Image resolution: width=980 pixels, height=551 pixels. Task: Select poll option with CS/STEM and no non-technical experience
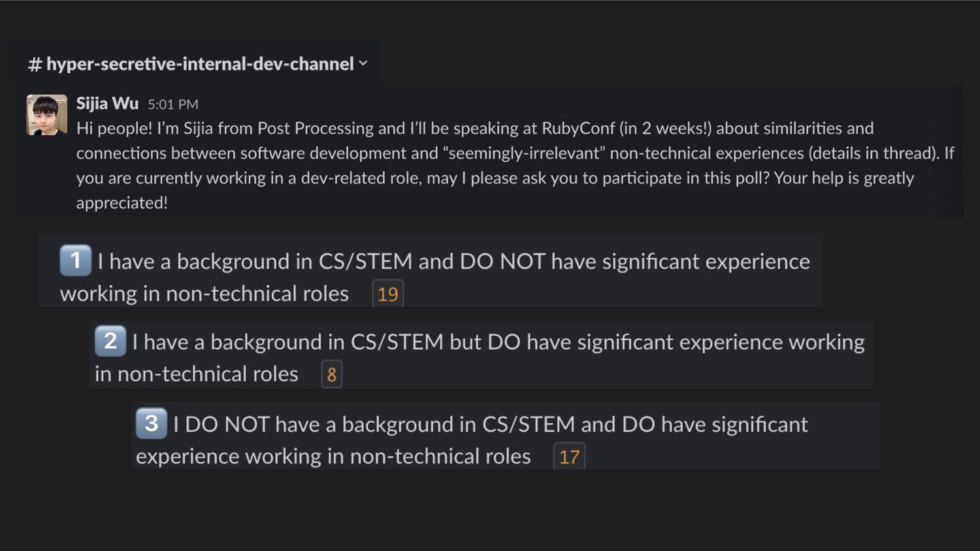pos(431,270)
